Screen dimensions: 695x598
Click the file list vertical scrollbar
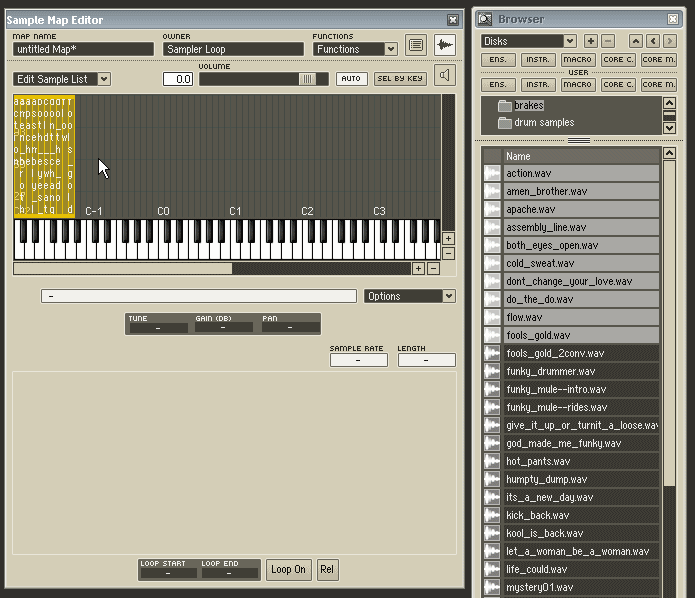tap(669, 324)
